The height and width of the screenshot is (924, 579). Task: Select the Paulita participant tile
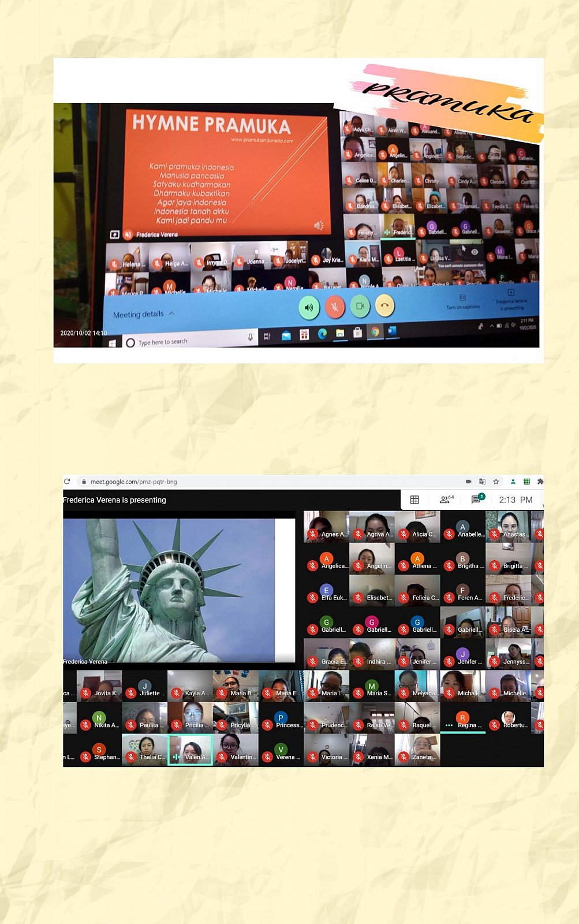145,718
